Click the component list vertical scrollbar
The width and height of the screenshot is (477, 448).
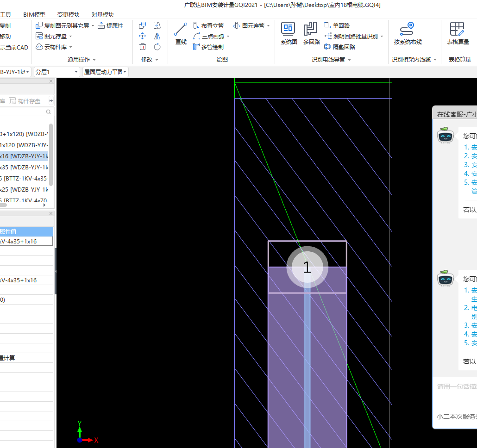click(x=51, y=155)
